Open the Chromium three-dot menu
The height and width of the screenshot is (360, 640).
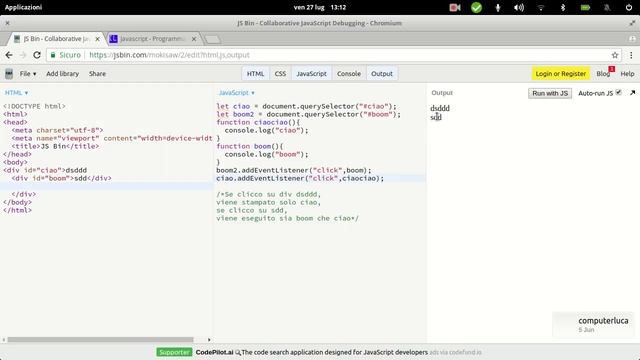[x=631, y=55]
